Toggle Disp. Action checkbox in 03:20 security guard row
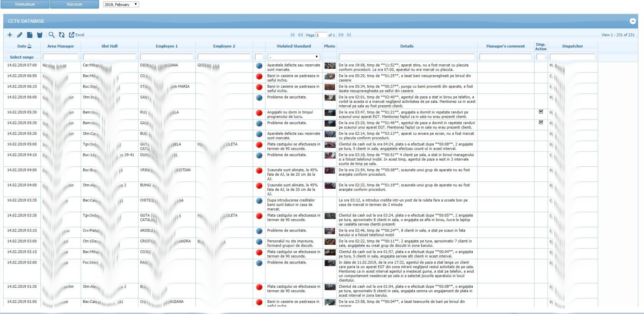Viewport: 644px width, 314px height. pos(541,122)
